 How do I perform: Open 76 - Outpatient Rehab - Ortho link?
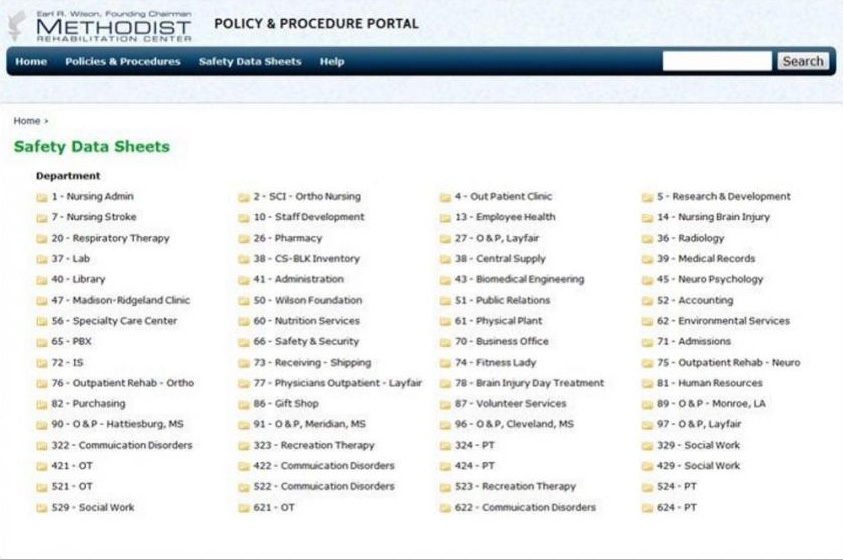(123, 383)
